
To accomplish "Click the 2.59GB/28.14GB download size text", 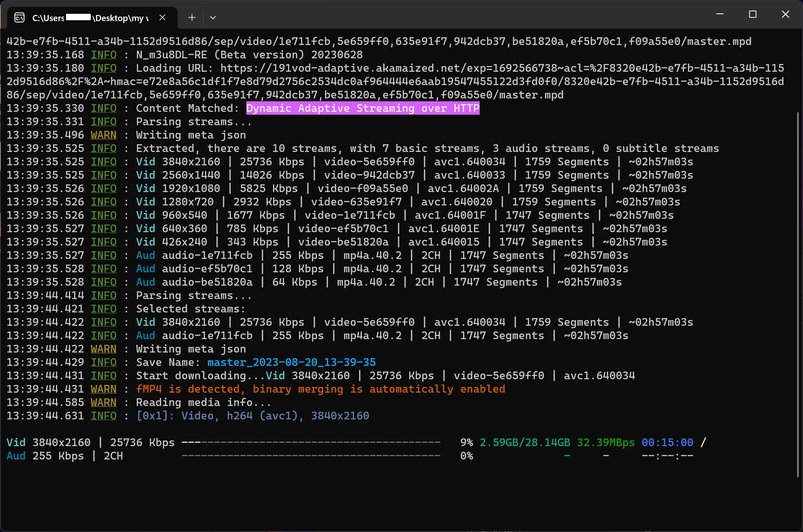I will (525, 442).
